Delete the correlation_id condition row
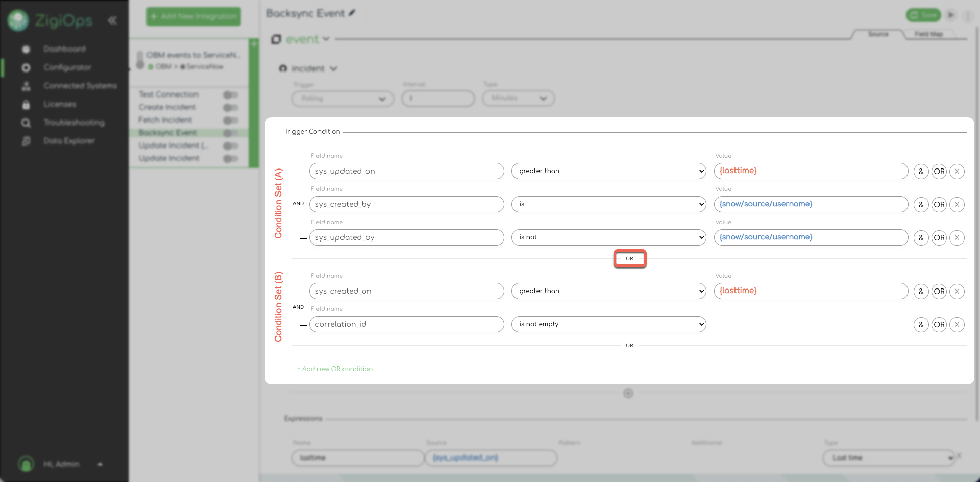The image size is (980, 482). coord(957,325)
